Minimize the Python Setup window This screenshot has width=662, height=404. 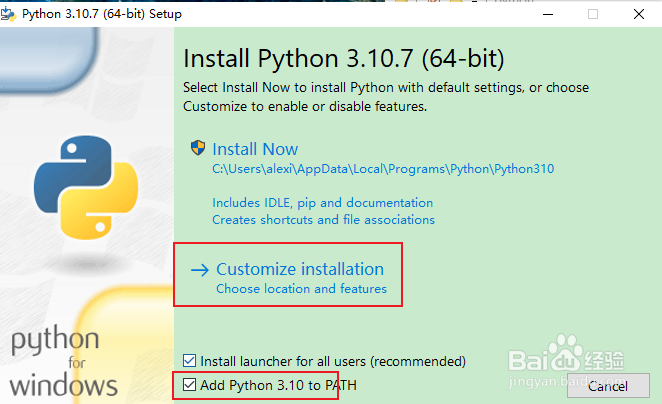(x=548, y=14)
